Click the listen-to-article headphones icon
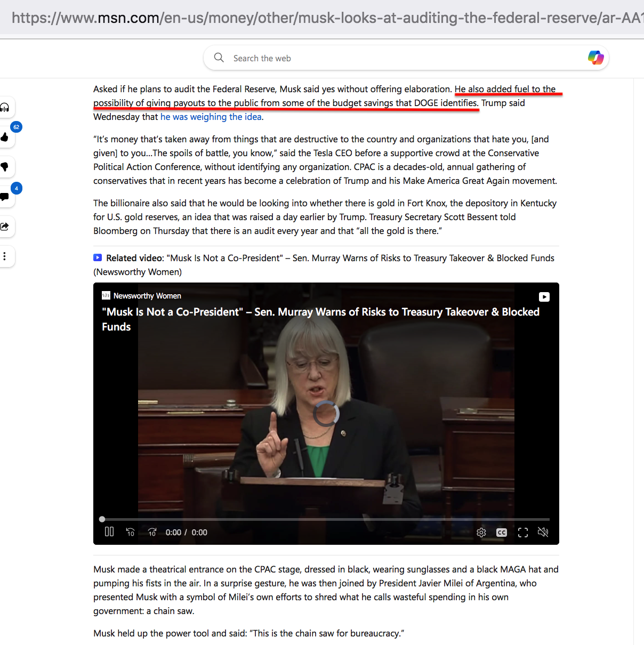 [x=5, y=108]
